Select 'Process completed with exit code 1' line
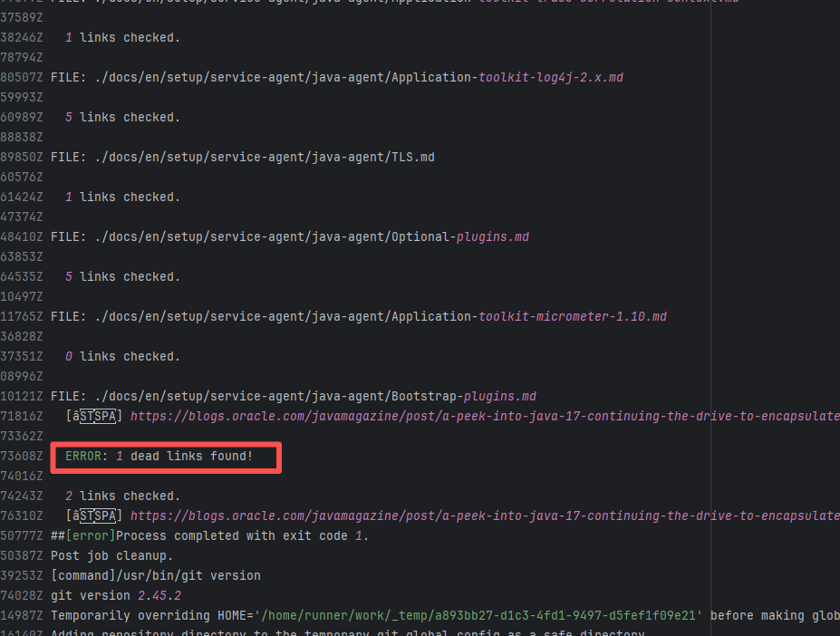Viewport: 840px width, 636px height. coord(210,535)
